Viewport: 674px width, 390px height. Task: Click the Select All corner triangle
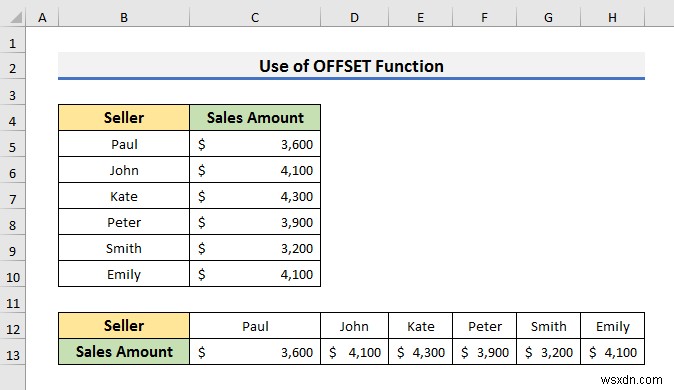pos(16,18)
